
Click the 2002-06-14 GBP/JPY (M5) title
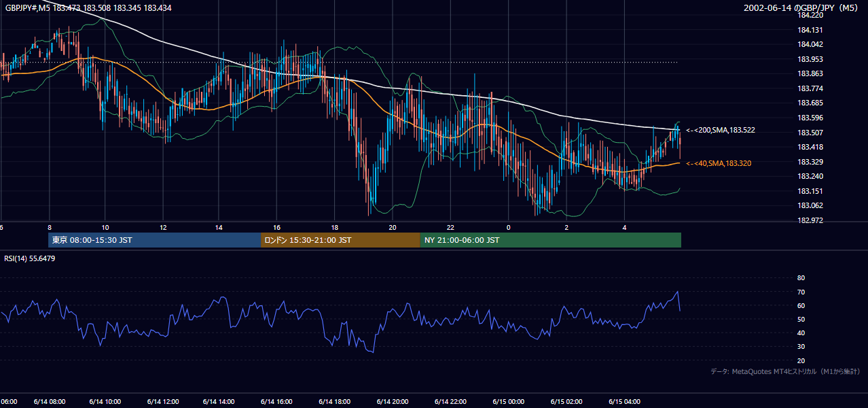[x=802, y=7]
